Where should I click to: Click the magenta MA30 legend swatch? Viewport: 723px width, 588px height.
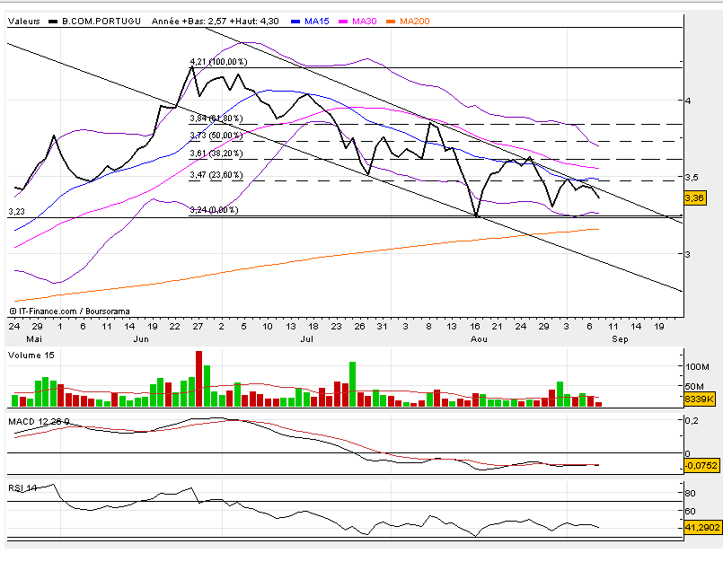pos(342,22)
